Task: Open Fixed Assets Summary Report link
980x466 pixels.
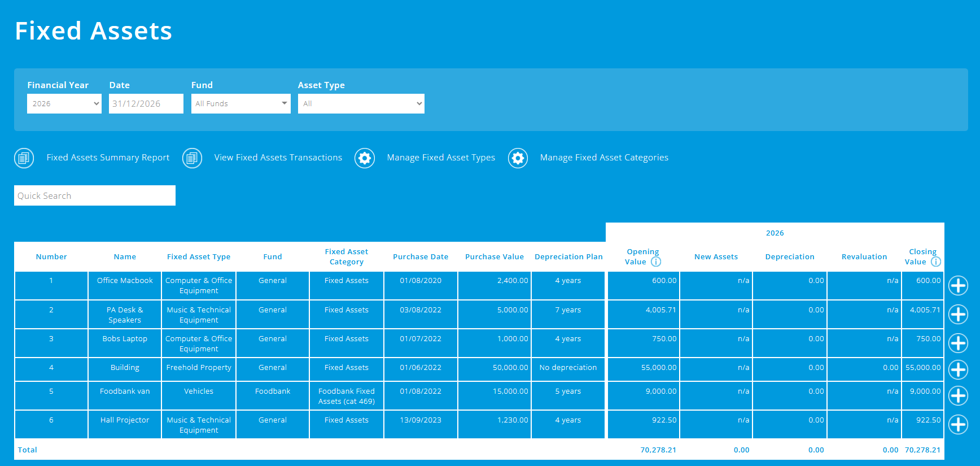Action: coord(108,158)
